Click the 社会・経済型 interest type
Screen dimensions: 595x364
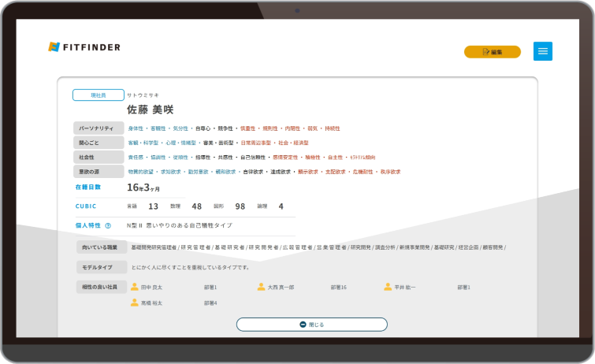(x=293, y=143)
